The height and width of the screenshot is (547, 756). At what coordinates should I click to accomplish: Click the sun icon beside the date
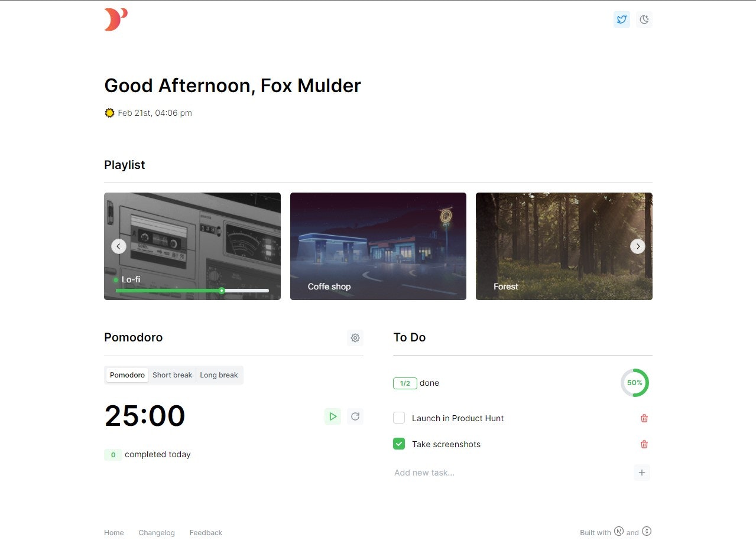109,113
